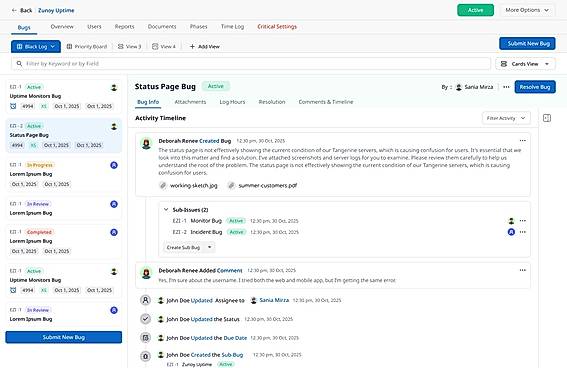The width and height of the screenshot is (567, 368).
Task: Open the Time Log tab
Action: pos(232,27)
